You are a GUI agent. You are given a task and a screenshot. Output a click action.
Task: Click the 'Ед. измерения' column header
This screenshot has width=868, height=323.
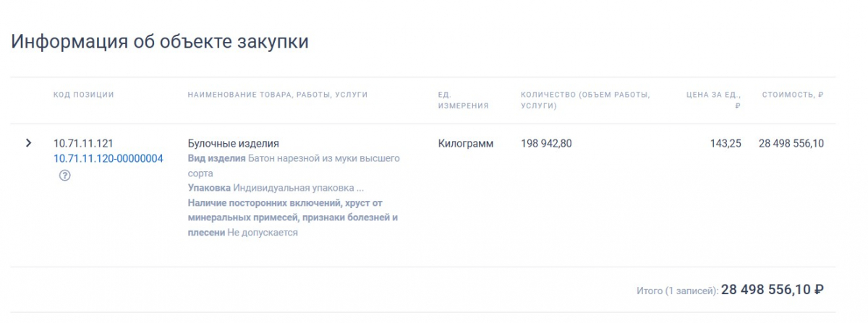pos(464,100)
